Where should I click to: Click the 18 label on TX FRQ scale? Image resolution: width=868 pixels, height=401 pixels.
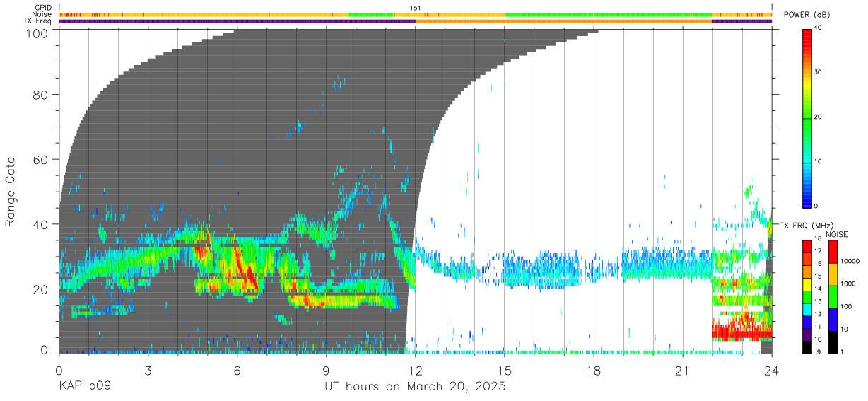coord(816,240)
